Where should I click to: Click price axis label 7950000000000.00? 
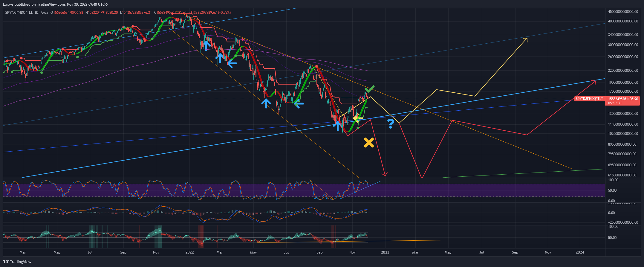click(x=622, y=154)
